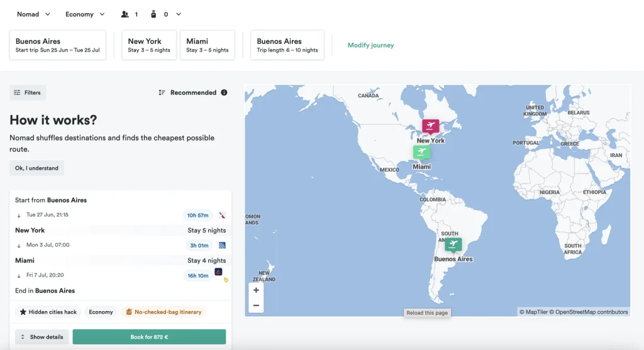
Task: Click the New York map marker
Action: [430, 126]
